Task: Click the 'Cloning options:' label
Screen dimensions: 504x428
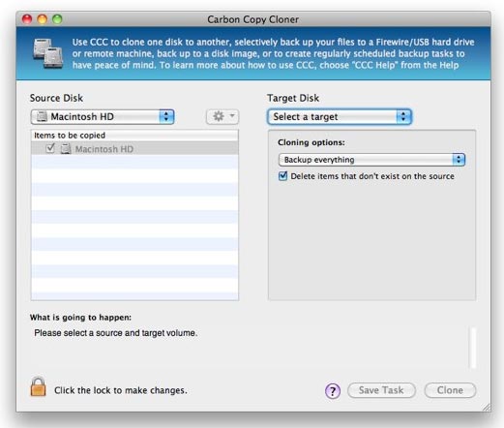Action: (x=311, y=142)
